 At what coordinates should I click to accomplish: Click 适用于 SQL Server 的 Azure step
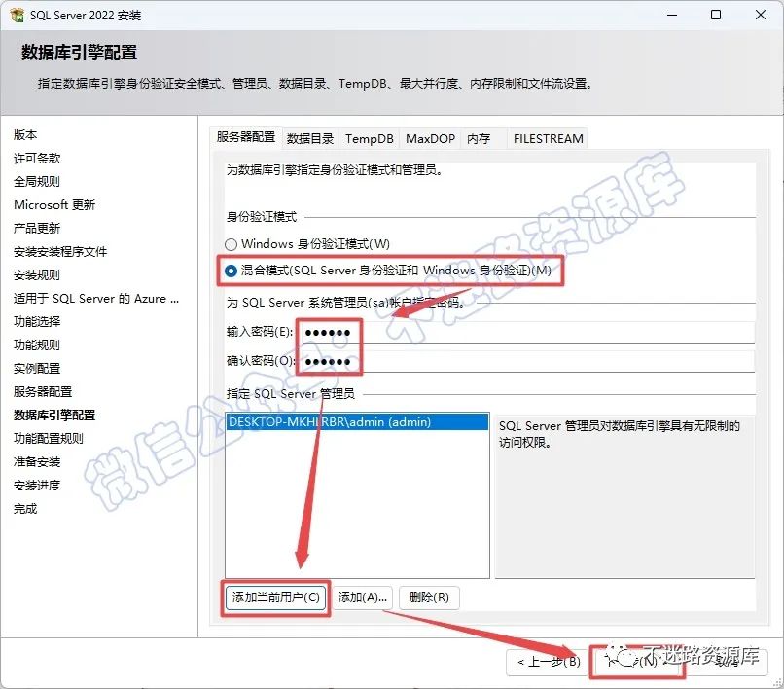96,298
